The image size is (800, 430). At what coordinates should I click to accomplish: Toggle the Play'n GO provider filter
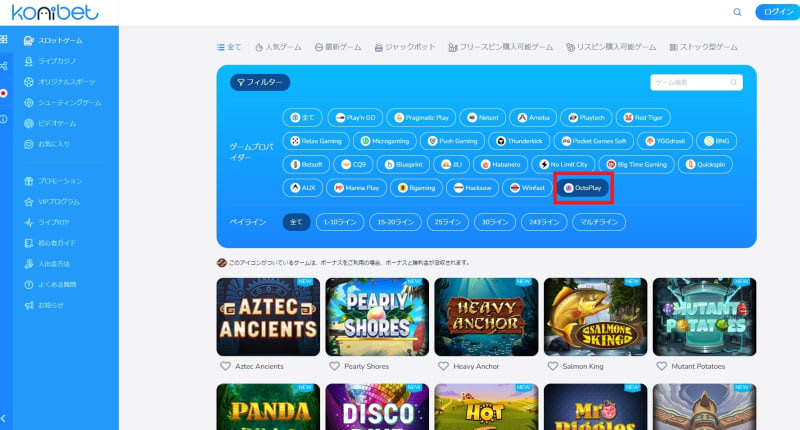(x=355, y=117)
